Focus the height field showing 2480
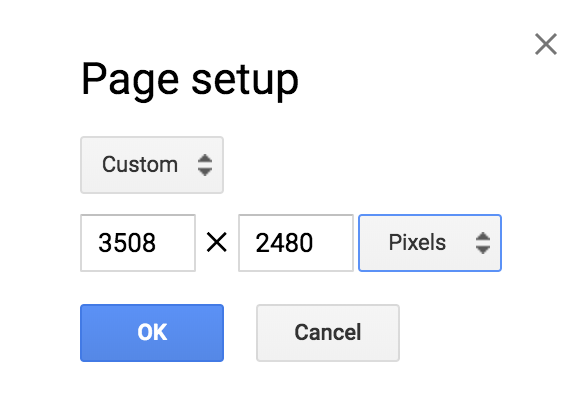The image size is (588, 412). tap(296, 243)
